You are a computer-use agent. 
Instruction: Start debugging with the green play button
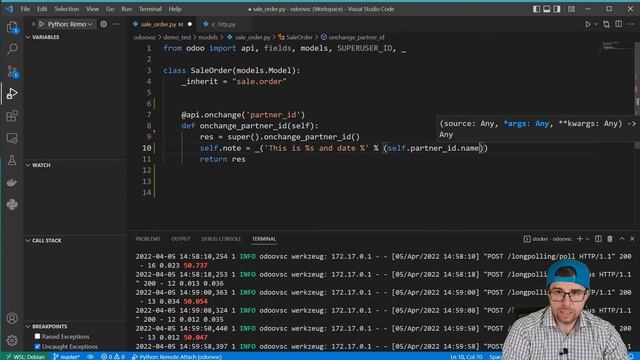point(41,24)
